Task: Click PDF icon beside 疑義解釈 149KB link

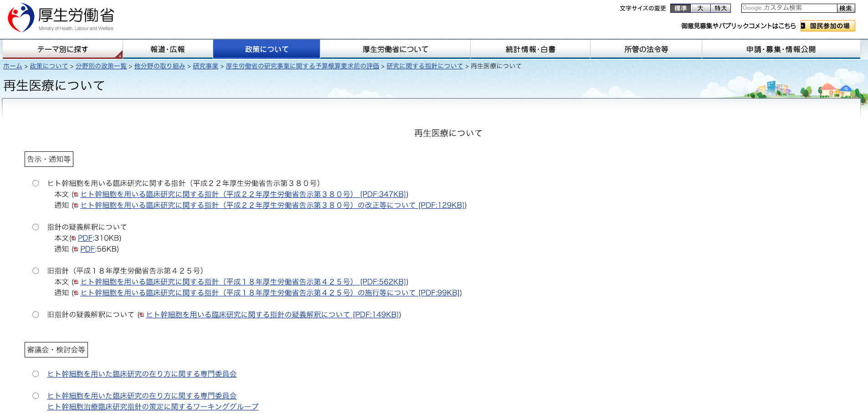Action: [142, 315]
